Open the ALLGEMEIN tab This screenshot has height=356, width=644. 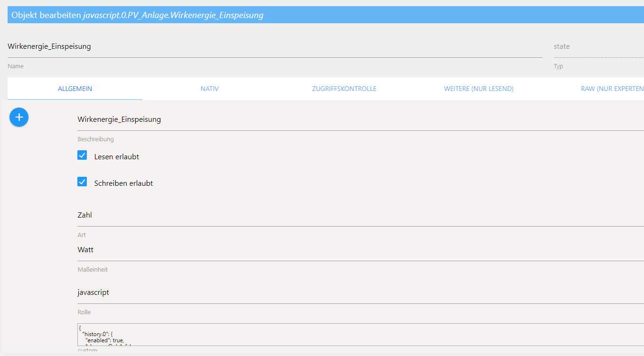tap(75, 89)
